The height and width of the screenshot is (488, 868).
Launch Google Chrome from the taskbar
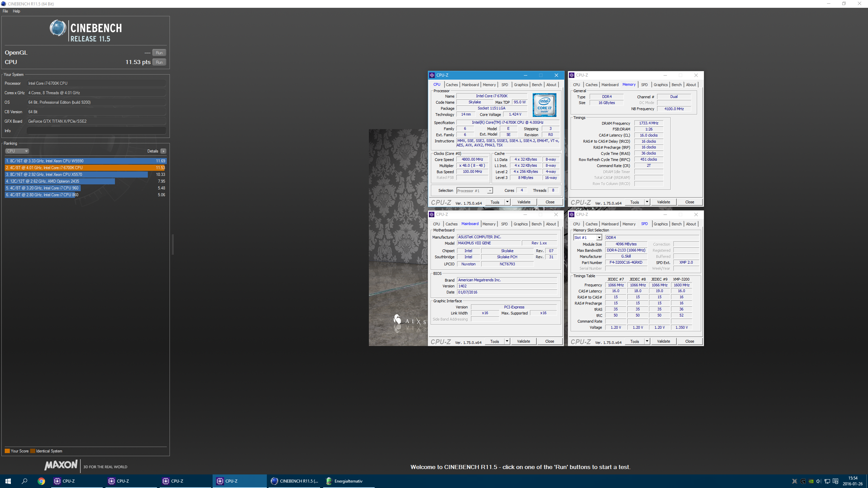[41, 481]
